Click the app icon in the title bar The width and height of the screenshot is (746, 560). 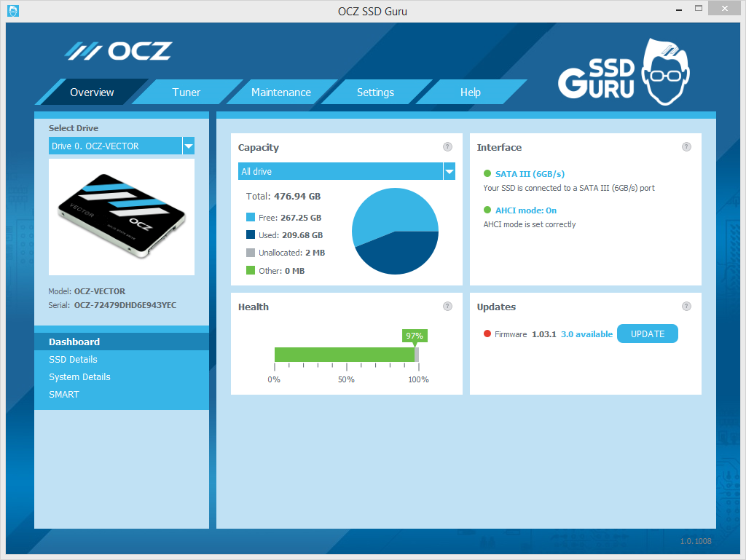pos(13,11)
